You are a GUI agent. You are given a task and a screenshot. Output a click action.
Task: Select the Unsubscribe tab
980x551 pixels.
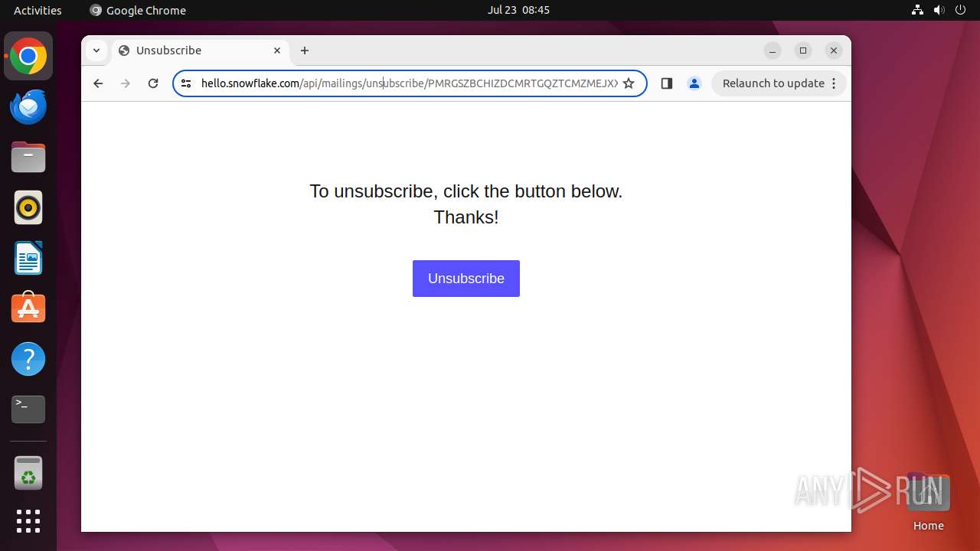coord(201,51)
